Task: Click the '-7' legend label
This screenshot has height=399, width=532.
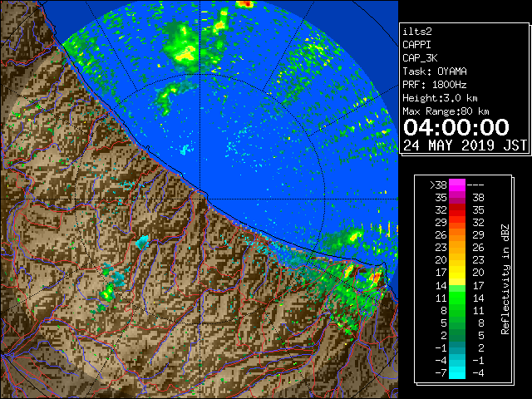Action: click(x=441, y=373)
